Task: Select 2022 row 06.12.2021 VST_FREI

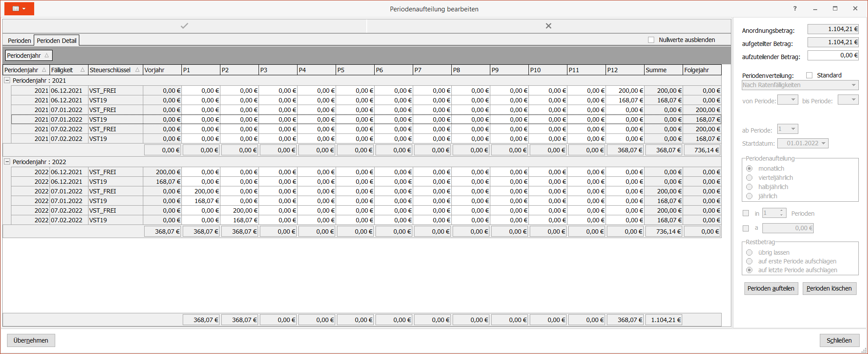Action: tap(366, 172)
